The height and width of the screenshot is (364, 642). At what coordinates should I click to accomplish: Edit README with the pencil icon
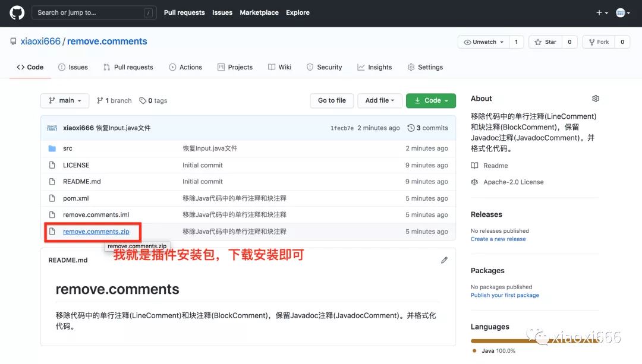444,260
